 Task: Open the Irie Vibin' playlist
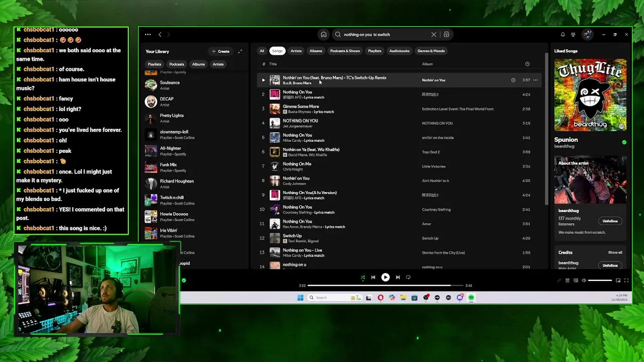pyautogui.click(x=194, y=233)
